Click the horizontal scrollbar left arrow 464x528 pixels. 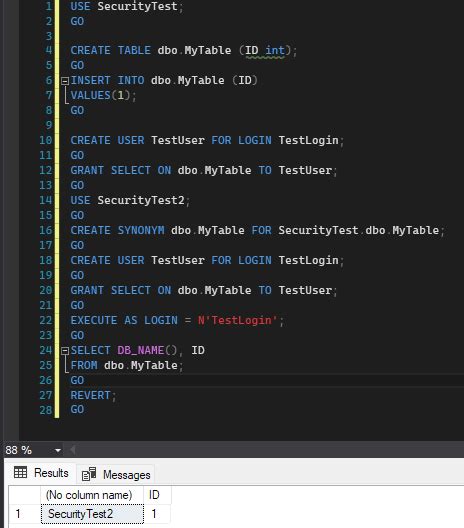(x=72, y=450)
